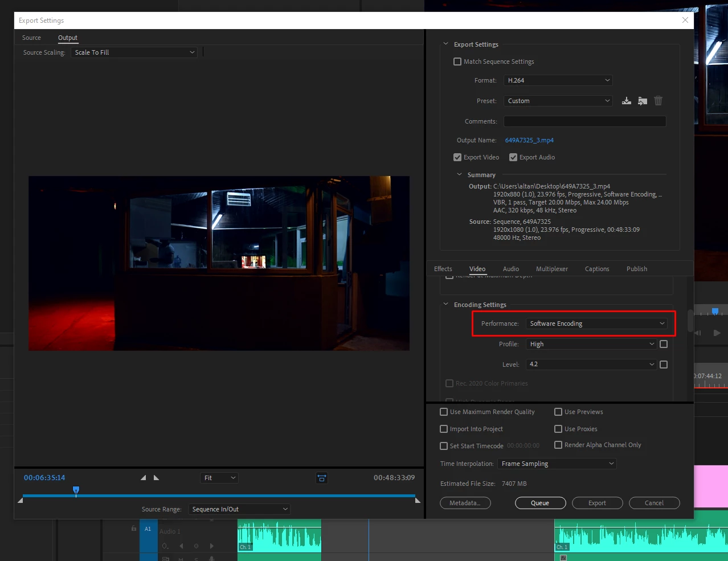This screenshot has width=728, height=561.
Task: Go to the Captions tab
Action: click(597, 269)
